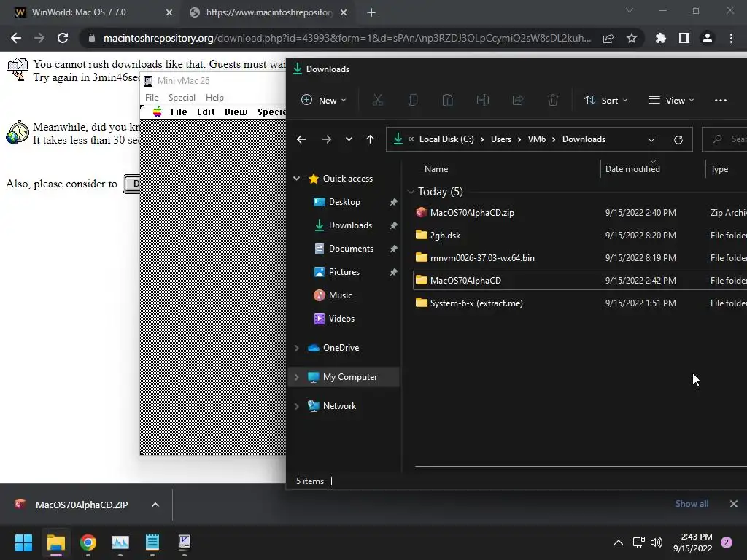
Task: Expand the Network tree node
Action: [x=296, y=406]
